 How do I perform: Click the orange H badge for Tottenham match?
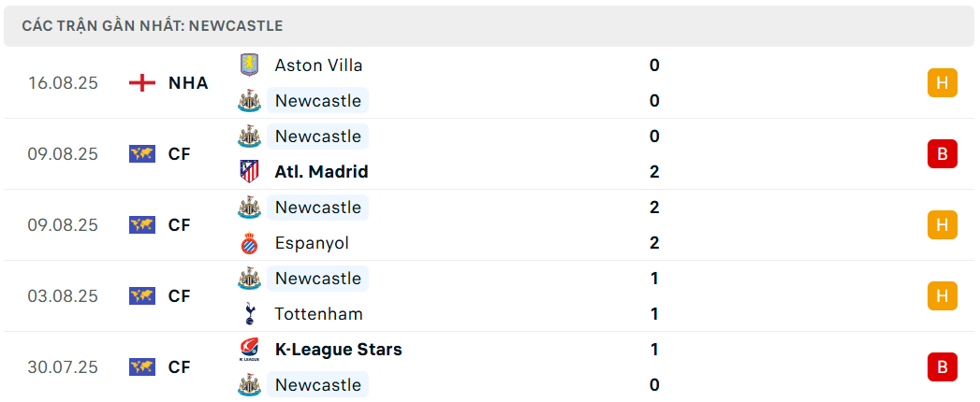942,295
